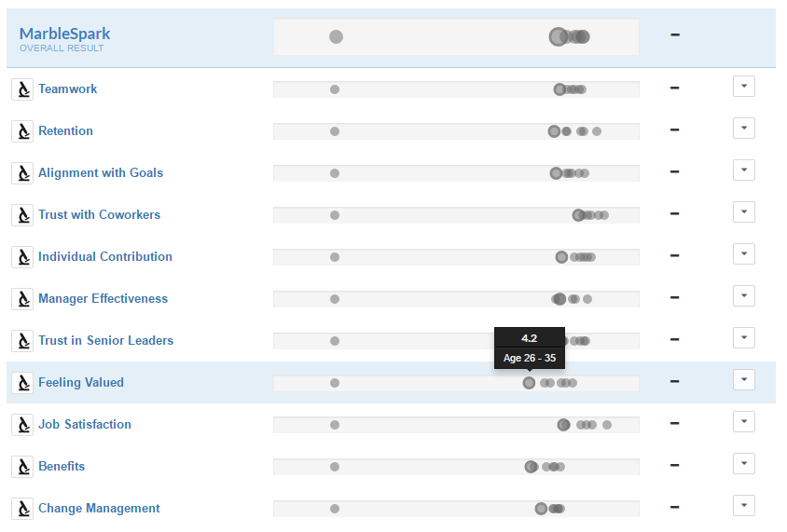This screenshot has height=532, width=787.
Task: Click the Trust with Coworkers link
Action: point(100,214)
